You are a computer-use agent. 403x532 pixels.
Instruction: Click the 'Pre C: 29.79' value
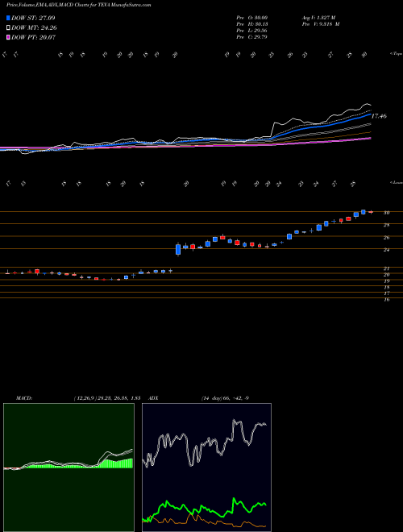tap(252, 37)
